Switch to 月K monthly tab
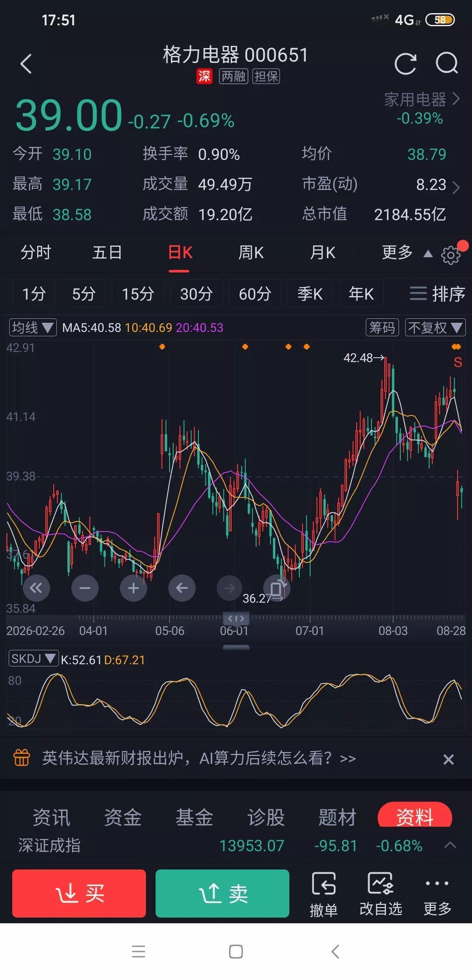Screen dimensions: 472x980 coord(323,252)
